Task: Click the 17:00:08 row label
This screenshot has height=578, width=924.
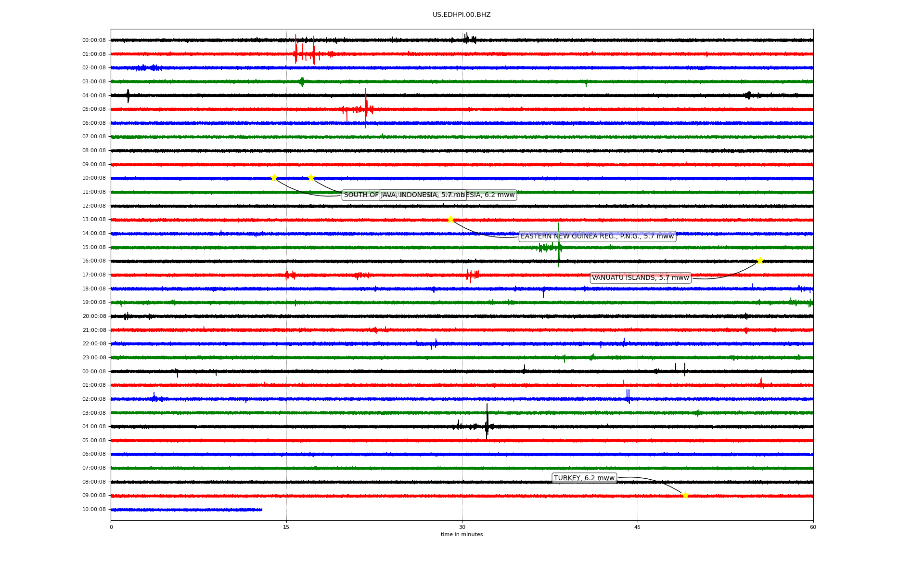Action: [94, 275]
